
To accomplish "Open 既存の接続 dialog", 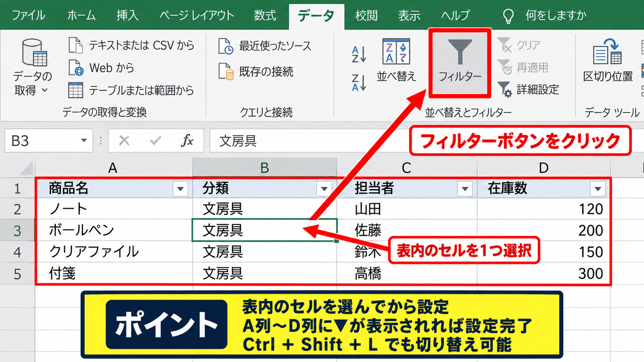I will click(x=256, y=72).
